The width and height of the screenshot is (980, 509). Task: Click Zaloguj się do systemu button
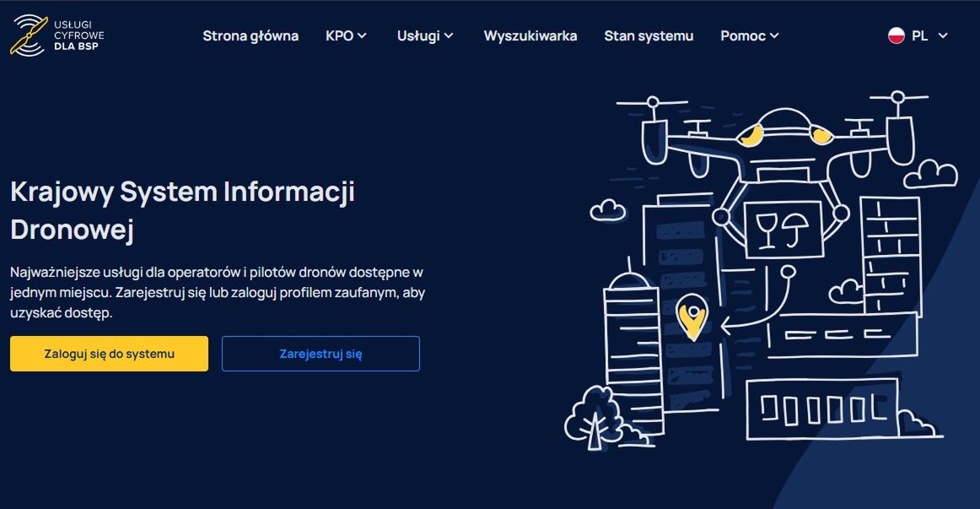pyautogui.click(x=108, y=354)
